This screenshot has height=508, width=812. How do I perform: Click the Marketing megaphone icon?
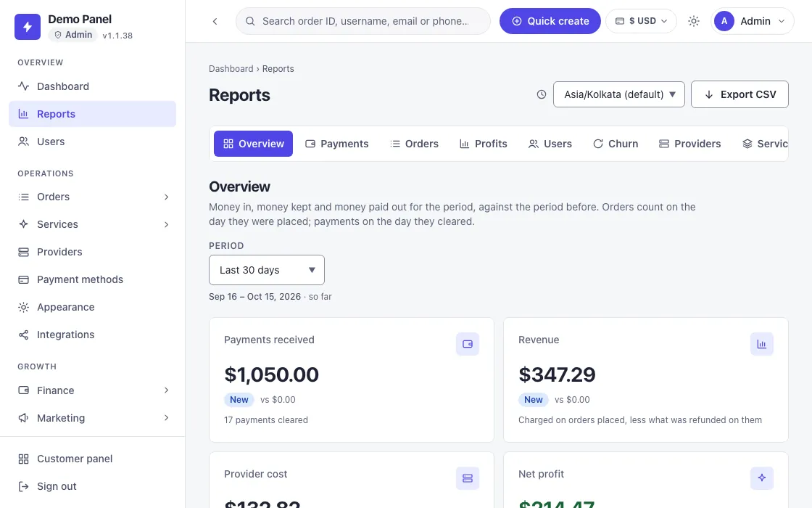pos(23,418)
